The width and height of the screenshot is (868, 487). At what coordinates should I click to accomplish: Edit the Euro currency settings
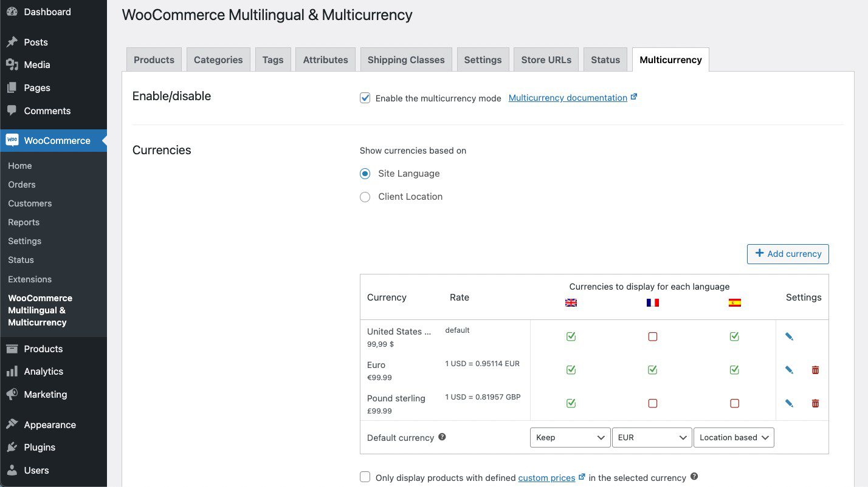789,369
